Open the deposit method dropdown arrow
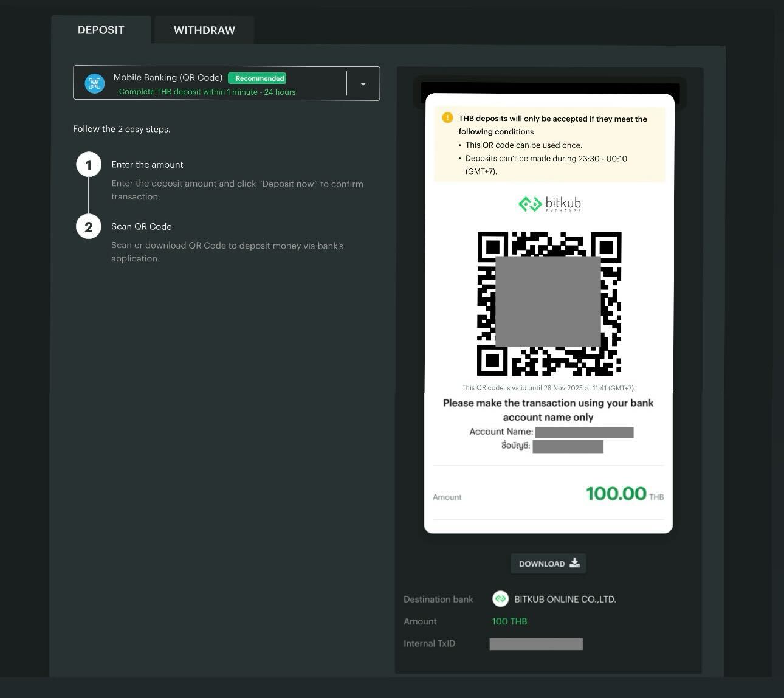784x698 pixels. [363, 84]
